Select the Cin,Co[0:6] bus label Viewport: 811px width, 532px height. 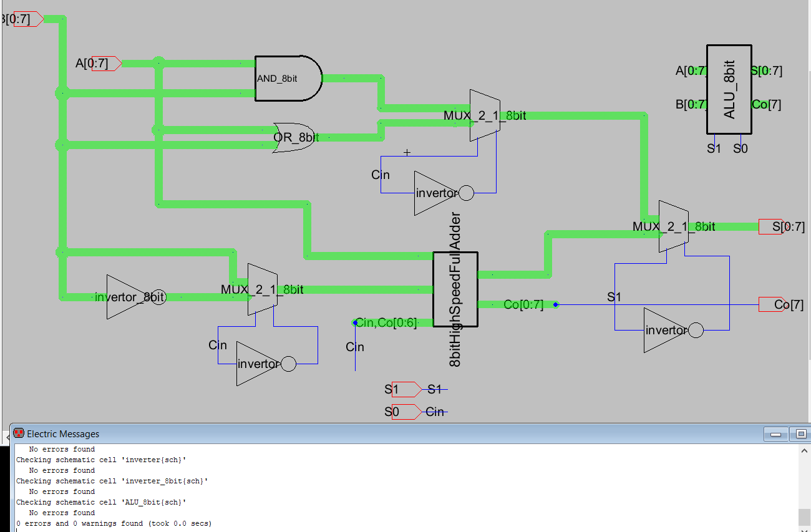[386, 322]
